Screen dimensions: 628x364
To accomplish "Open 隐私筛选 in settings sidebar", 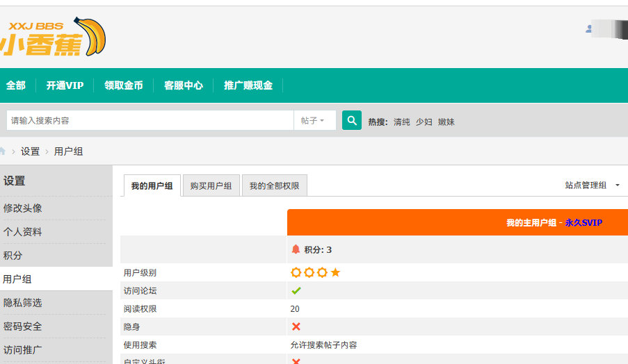I will click(x=23, y=302).
